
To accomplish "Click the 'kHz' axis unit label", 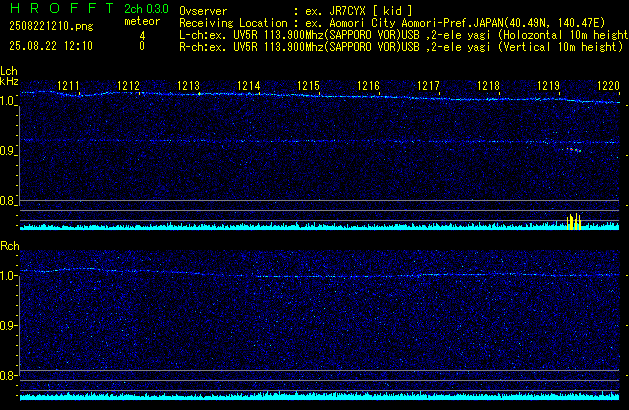I will pyautogui.click(x=9, y=81).
